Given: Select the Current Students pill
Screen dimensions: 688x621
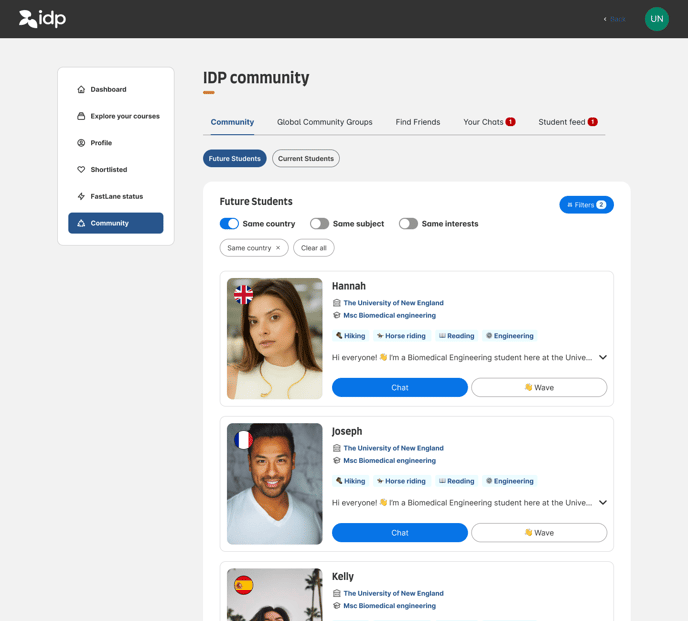Looking at the screenshot, I should (x=305, y=159).
